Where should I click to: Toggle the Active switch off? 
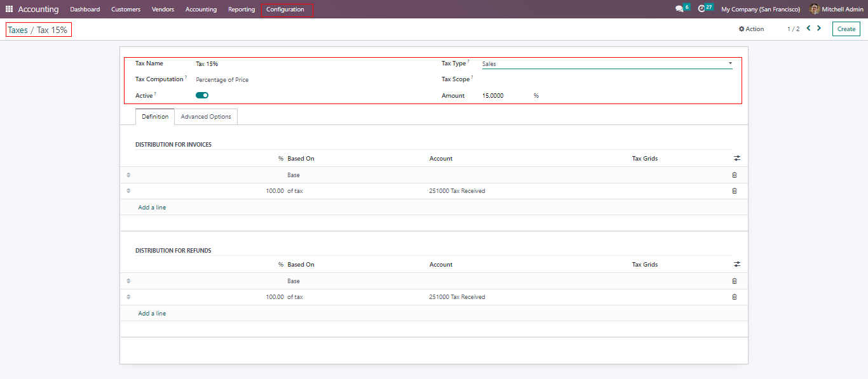(202, 95)
